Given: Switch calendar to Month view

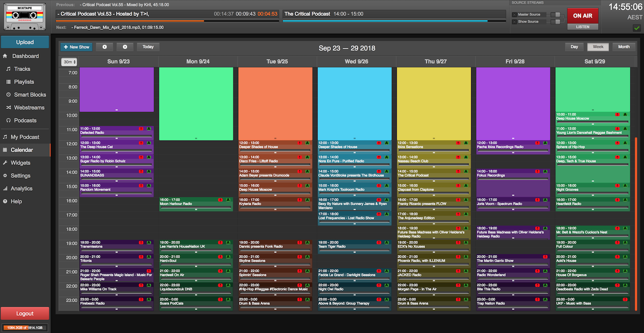Looking at the screenshot, I should click(x=624, y=47).
